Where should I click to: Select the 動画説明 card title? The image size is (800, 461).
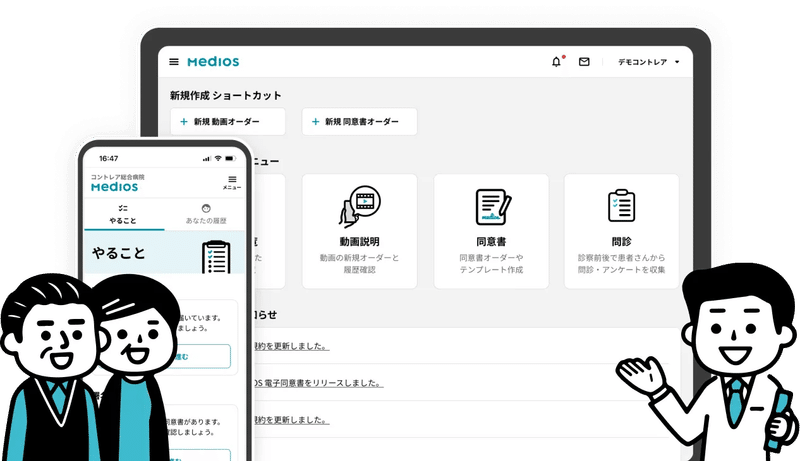coord(360,242)
